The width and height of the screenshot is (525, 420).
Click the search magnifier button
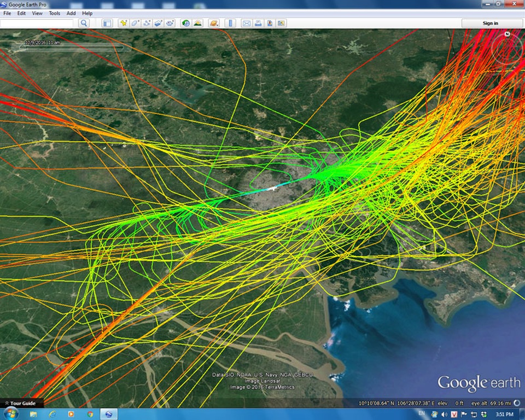[84, 23]
